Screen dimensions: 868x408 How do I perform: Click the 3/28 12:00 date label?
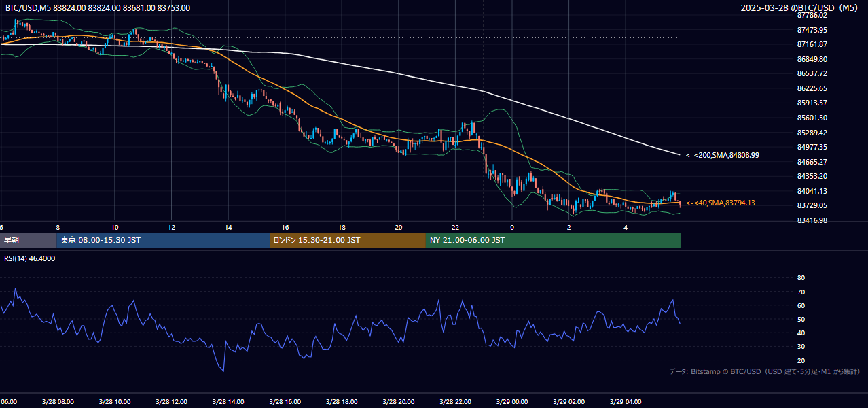[171, 402]
